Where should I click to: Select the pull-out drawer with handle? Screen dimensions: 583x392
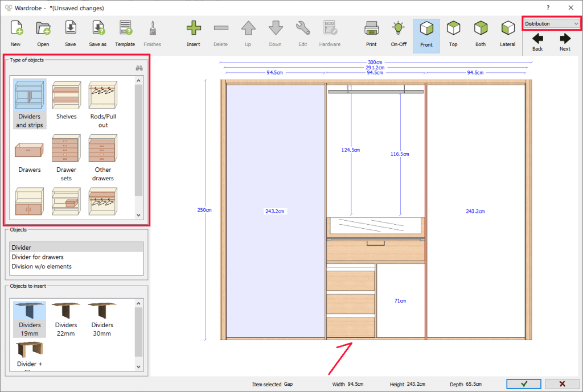376,250
